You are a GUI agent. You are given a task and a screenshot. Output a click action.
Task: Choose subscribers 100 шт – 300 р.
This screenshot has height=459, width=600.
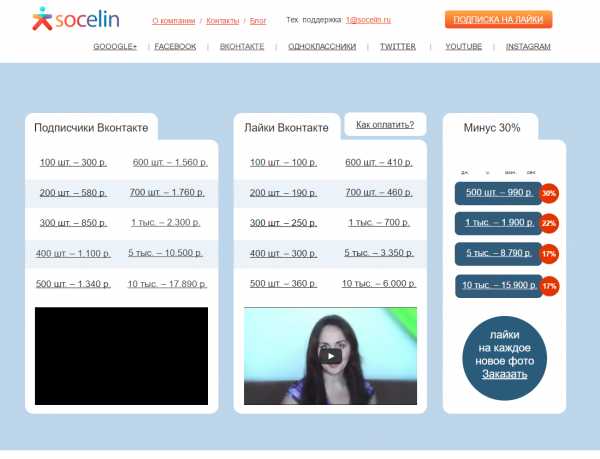[x=73, y=163]
